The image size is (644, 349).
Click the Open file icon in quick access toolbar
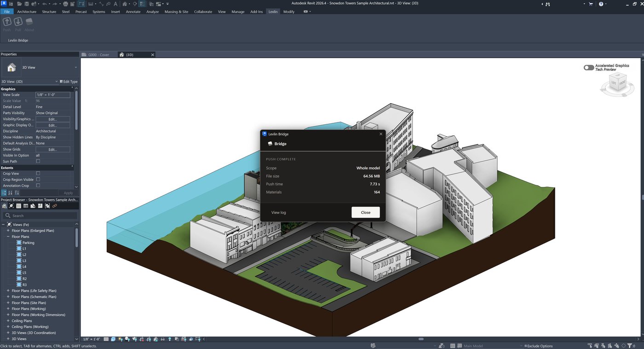coord(19,4)
